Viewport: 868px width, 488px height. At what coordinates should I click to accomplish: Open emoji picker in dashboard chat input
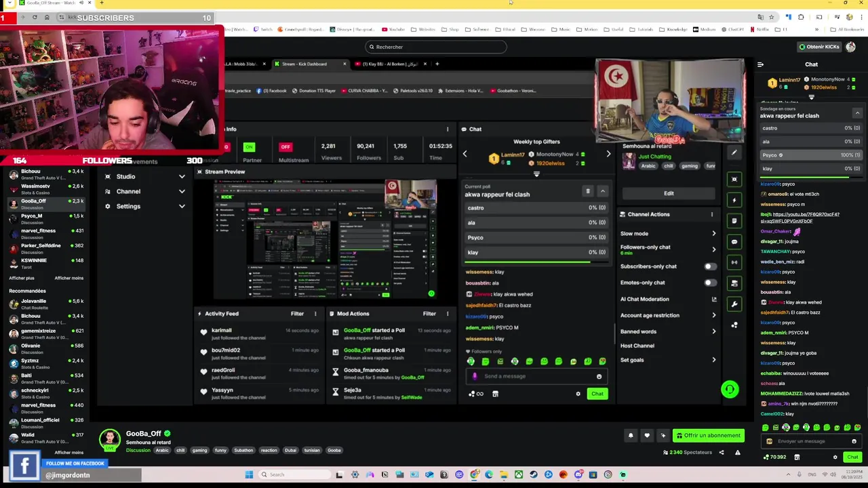[599, 376]
